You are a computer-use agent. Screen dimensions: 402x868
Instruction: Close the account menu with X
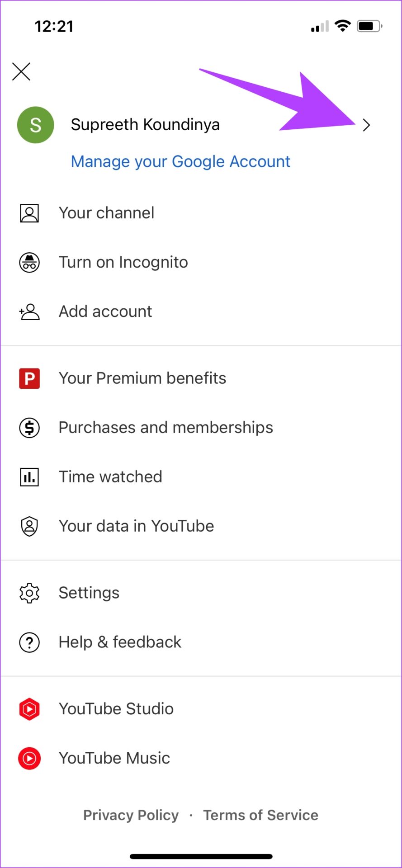pos(21,71)
